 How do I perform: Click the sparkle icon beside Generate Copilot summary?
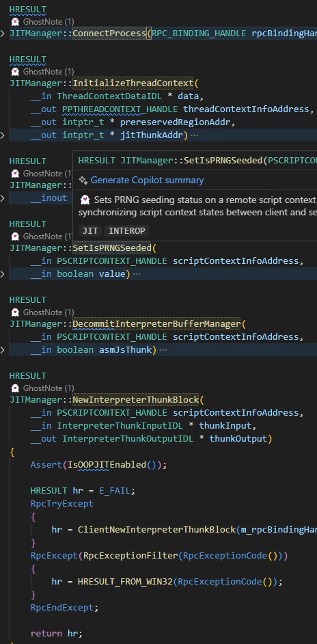tap(83, 180)
